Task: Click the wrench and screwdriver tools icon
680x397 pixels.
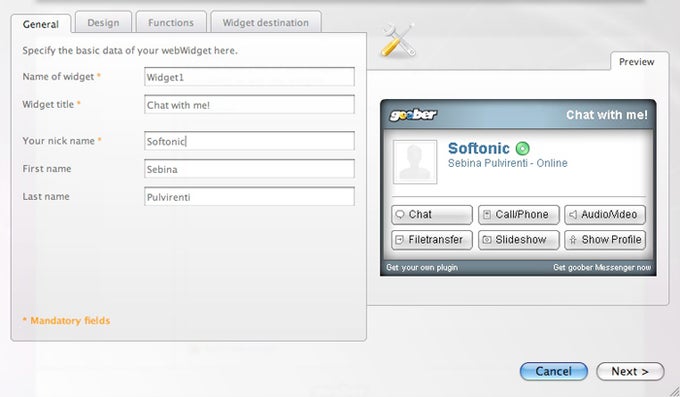Action: coord(398,40)
